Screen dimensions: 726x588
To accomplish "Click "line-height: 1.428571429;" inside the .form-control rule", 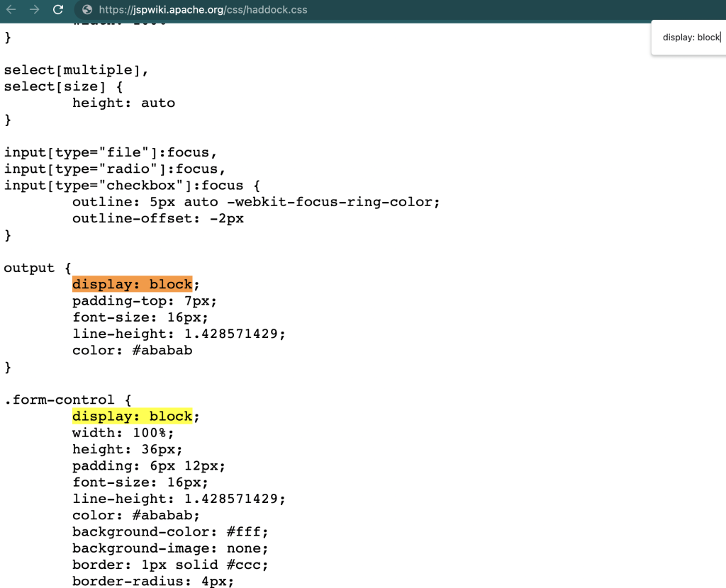I will (179, 499).
